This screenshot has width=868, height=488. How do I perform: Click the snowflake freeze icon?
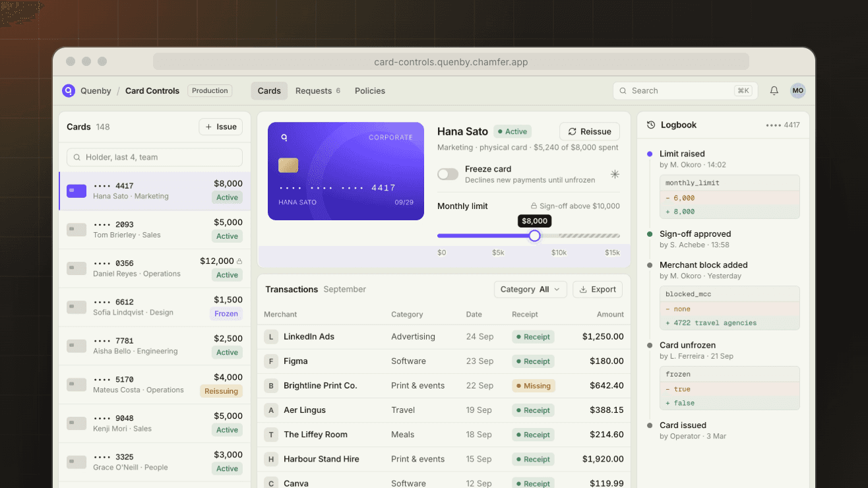pos(615,174)
